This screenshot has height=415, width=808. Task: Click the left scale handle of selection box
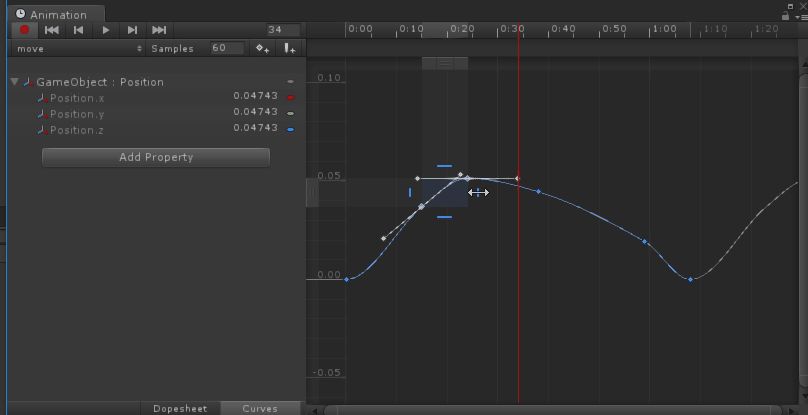[410, 192]
